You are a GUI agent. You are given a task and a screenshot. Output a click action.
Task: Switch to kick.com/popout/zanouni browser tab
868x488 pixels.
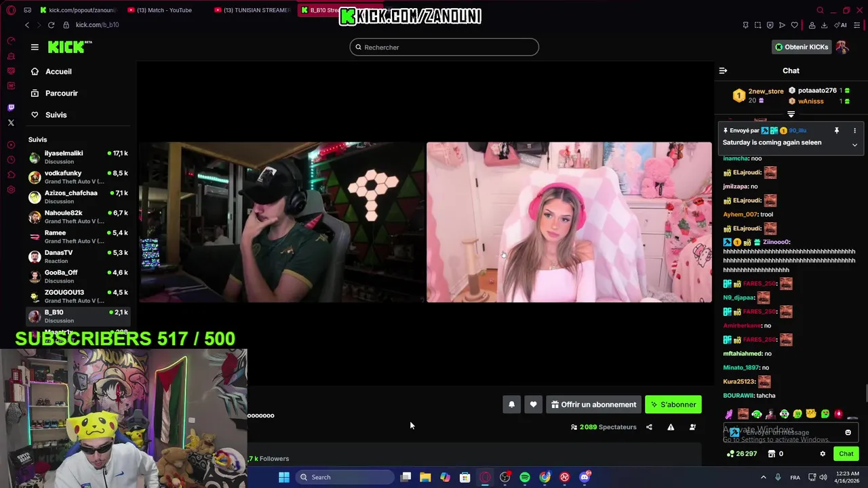click(x=78, y=10)
